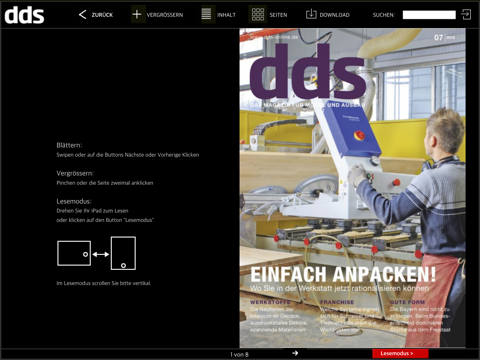Go to next page arrow
480x360 pixels.
295,353
